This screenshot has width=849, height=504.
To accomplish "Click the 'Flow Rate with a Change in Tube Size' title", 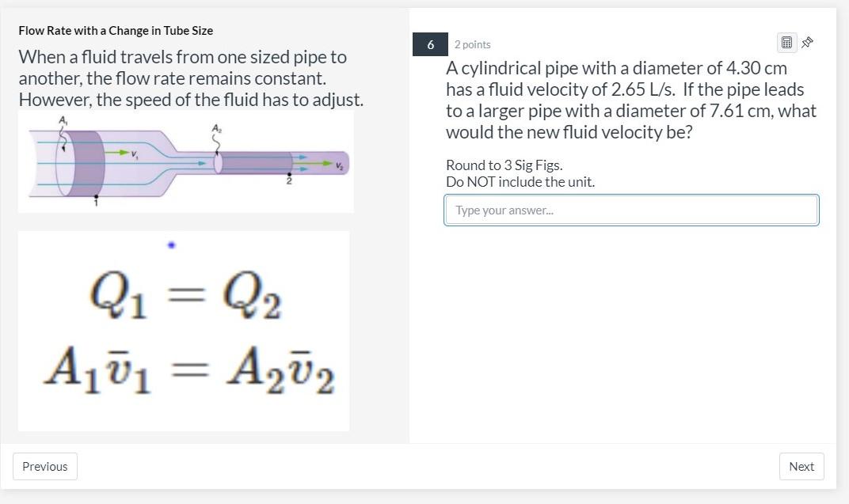I will [x=116, y=31].
